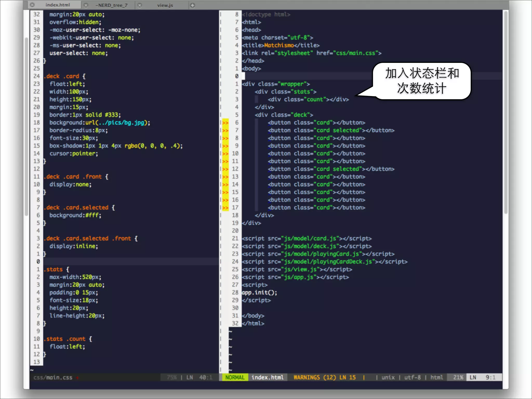
Task: Switch to the -NERD_tree_7 tab
Action: (111, 5)
